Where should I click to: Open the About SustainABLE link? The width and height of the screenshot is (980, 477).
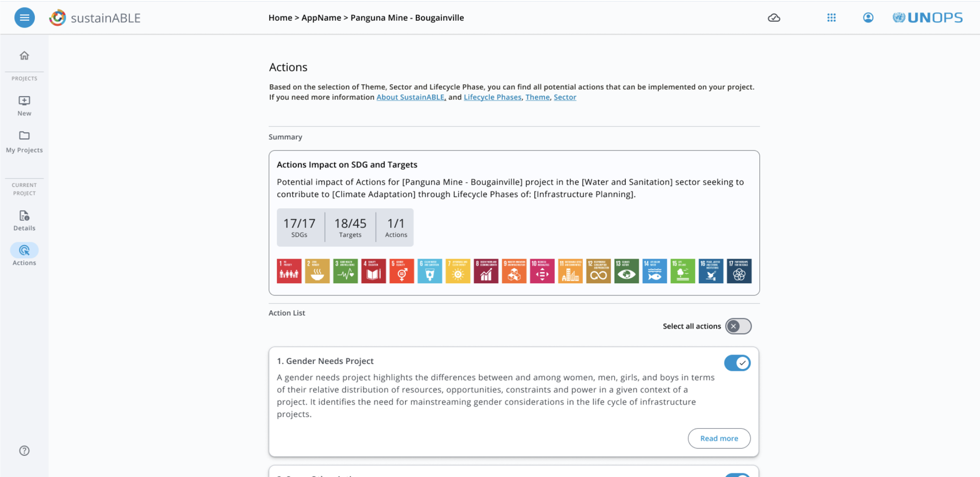pos(410,97)
